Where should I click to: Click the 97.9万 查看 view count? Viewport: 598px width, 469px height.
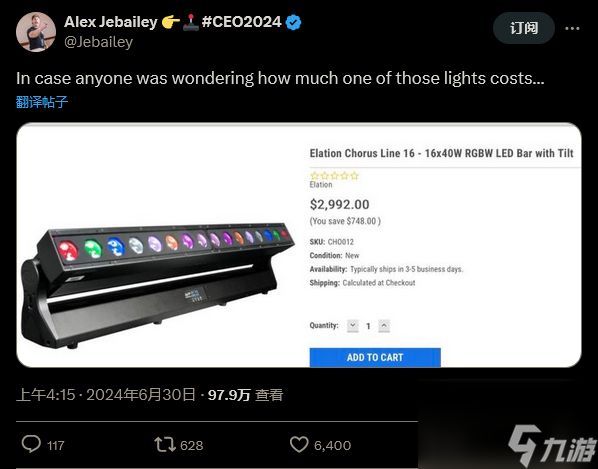(245, 395)
